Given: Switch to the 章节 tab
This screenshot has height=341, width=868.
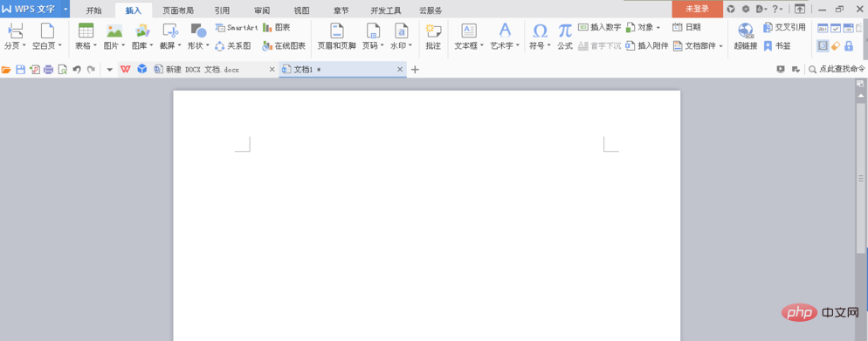Looking at the screenshot, I should (x=341, y=10).
